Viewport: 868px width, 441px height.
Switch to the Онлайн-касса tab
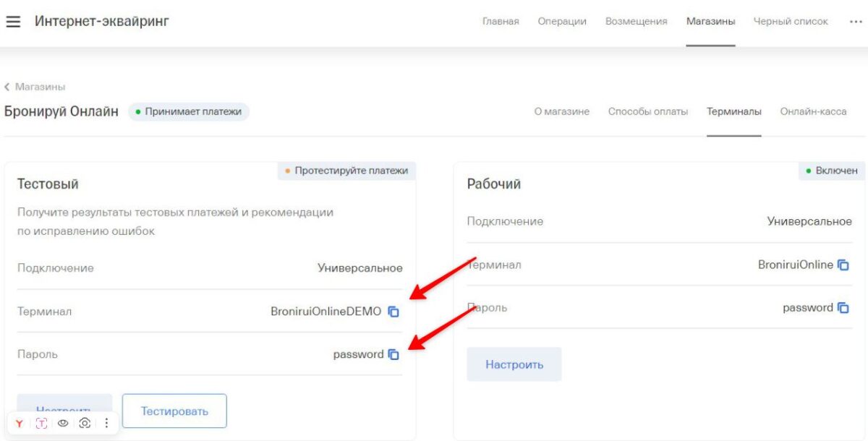click(x=813, y=111)
